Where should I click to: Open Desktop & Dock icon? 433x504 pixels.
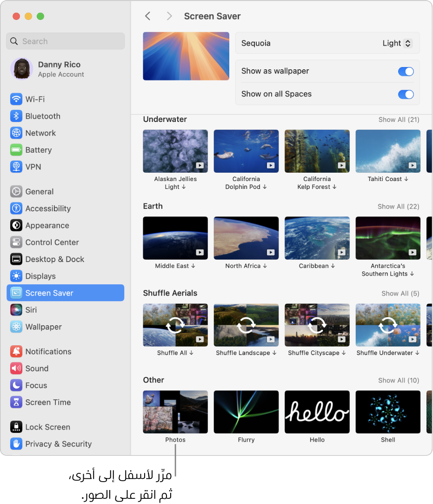click(x=16, y=259)
